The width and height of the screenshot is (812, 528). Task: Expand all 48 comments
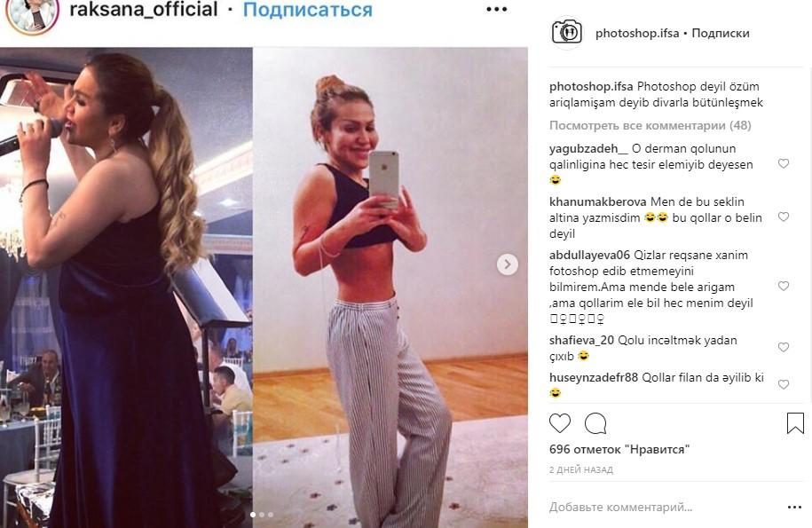650,125
